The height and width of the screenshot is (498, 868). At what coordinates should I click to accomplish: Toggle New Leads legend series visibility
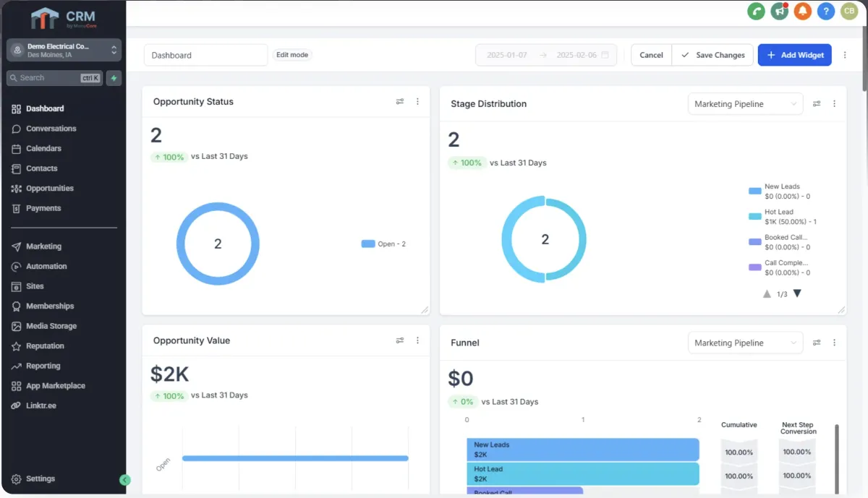tap(780, 192)
